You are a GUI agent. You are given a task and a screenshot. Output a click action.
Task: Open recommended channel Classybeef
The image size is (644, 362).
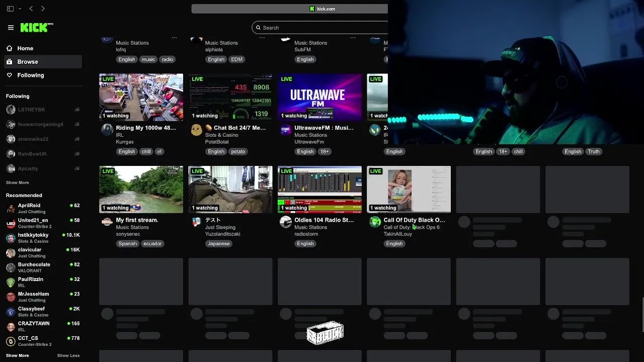43,311
